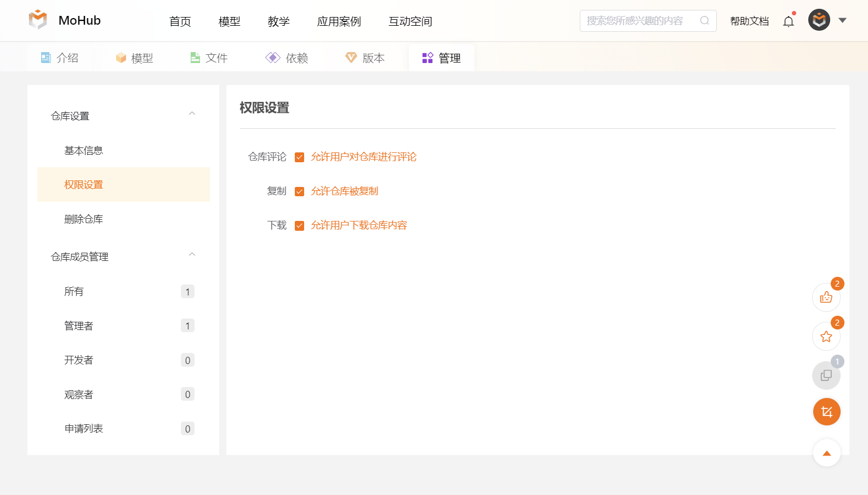Click 允许用户下载仓库内容 label text
Image resolution: width=868 pixels, height=495 pixels.
tap(359, 225)
